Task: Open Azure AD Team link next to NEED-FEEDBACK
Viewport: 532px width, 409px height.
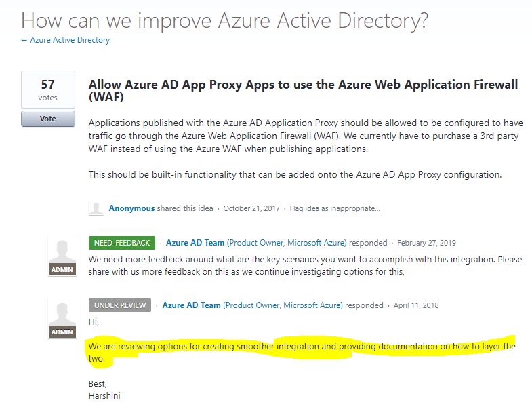Action: point(195,243)
